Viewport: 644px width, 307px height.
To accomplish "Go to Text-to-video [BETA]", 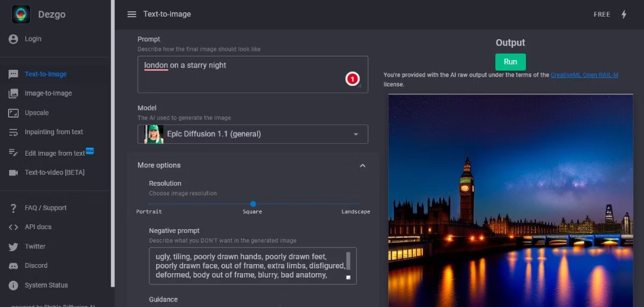I will point(54,173).
